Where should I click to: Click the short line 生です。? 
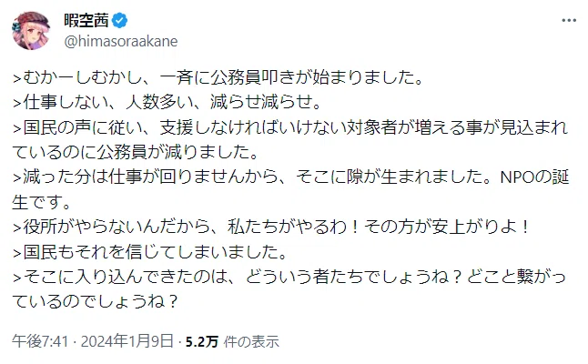42,202
